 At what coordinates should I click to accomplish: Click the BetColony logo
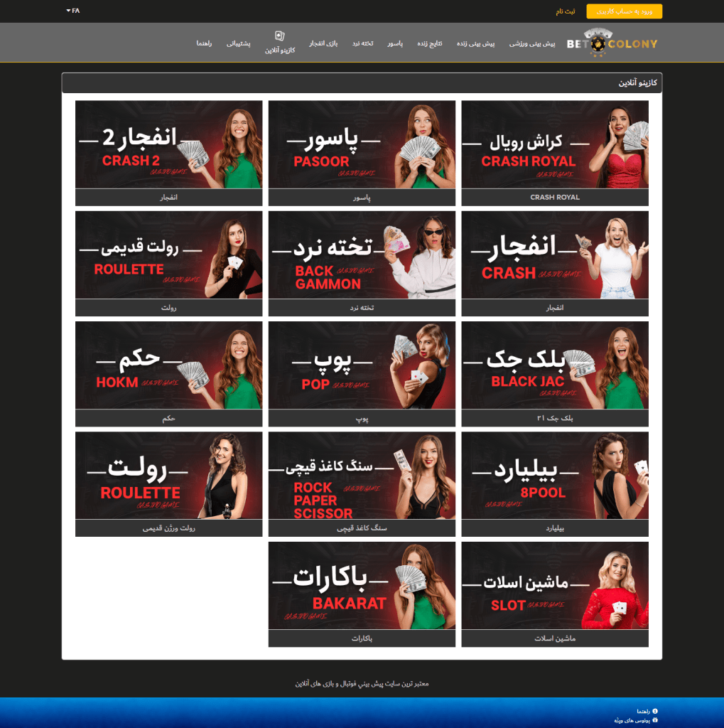pyautogui.click(x=612, y=43)
